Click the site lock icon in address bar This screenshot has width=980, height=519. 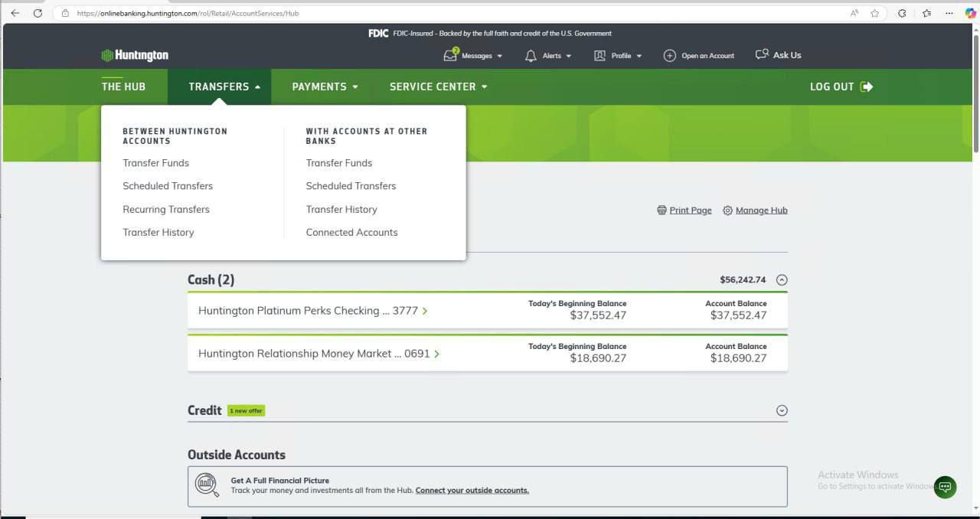pyautogui.click(x=65, y=13)
